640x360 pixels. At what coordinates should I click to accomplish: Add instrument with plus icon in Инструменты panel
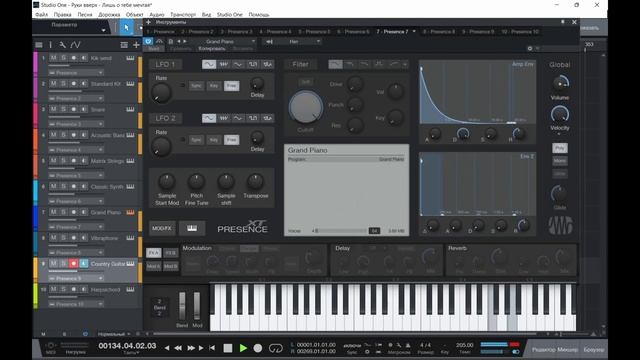pos(149,22)
